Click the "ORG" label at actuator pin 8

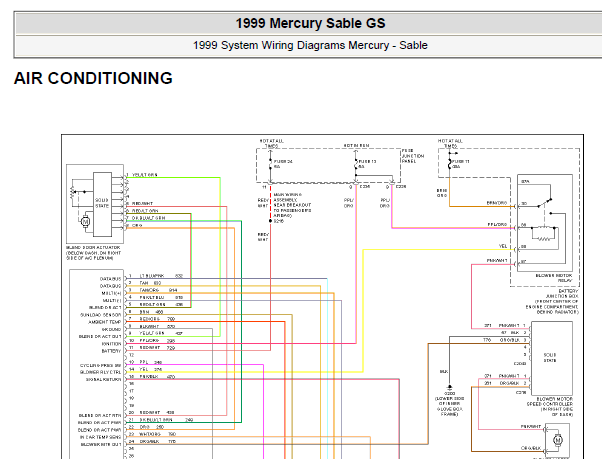pyautogui.click(x=137, y=226)
